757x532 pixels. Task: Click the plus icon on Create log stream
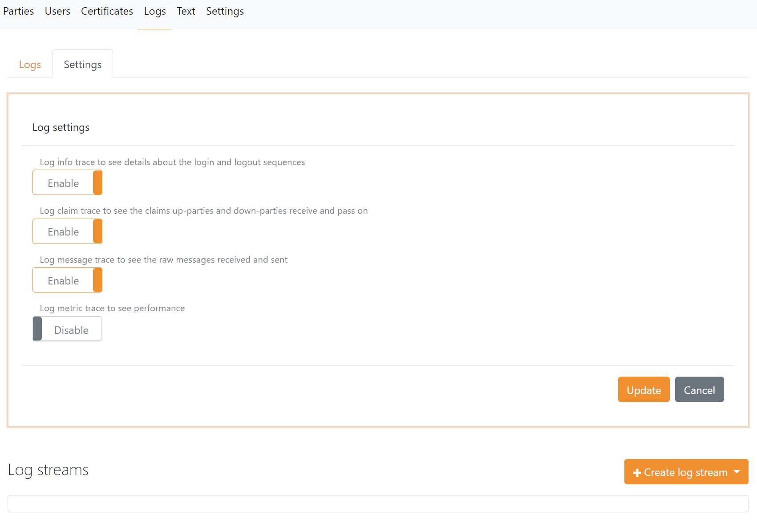coord(637,472)
